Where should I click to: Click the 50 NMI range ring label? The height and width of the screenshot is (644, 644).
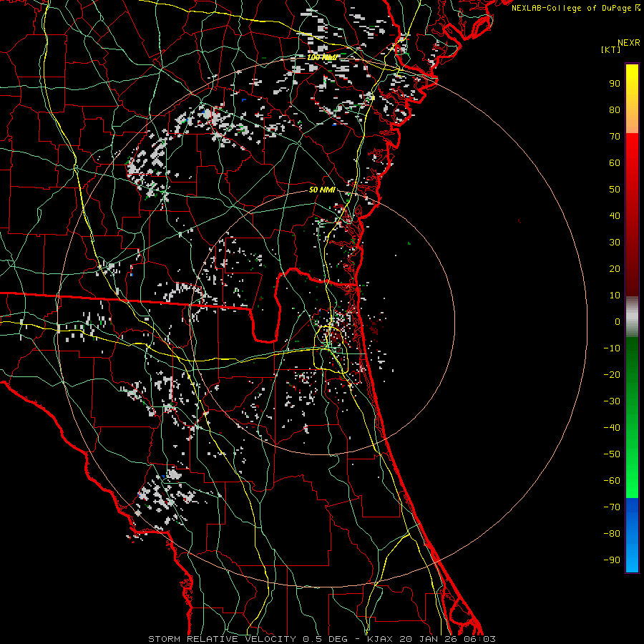pyautogui.click(x=322, y=190)
